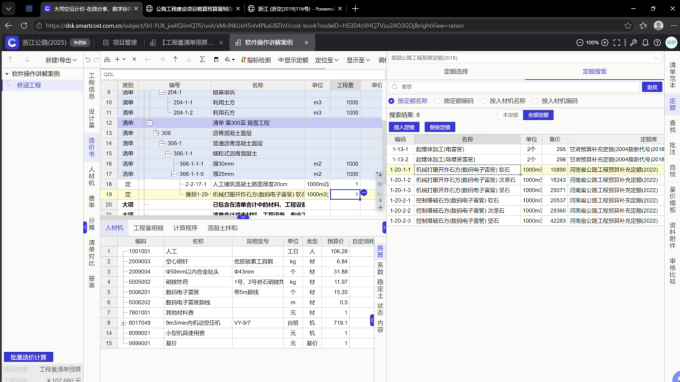Open the 人材机 side panel item
The width and height of the screenshot is (680, 382).
(x=92, y=176)
